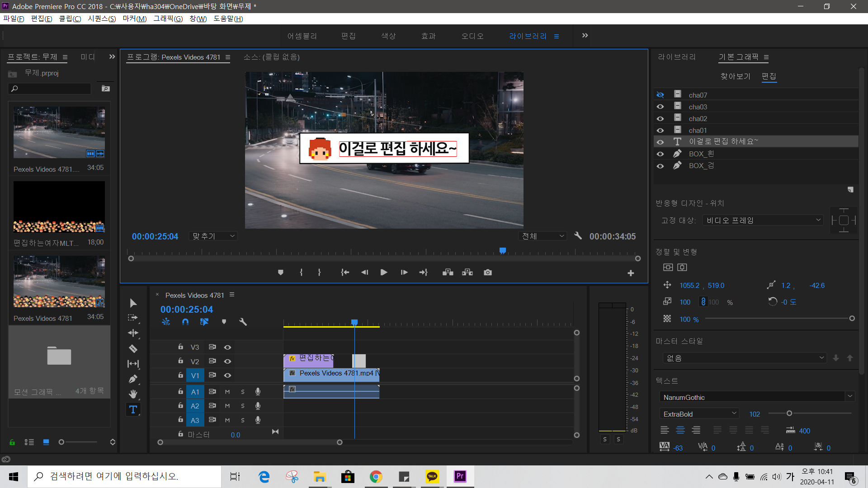Switch to the 효과 workspace tab
This screenshot has height=488, width=868.
428,36
